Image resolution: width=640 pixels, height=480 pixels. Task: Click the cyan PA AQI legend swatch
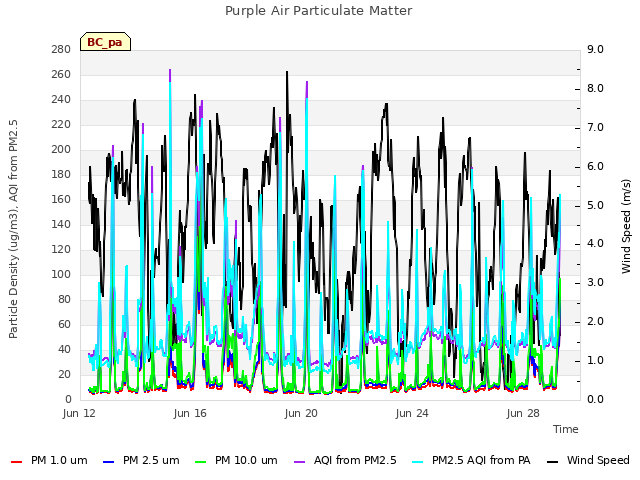click(418, 462)
